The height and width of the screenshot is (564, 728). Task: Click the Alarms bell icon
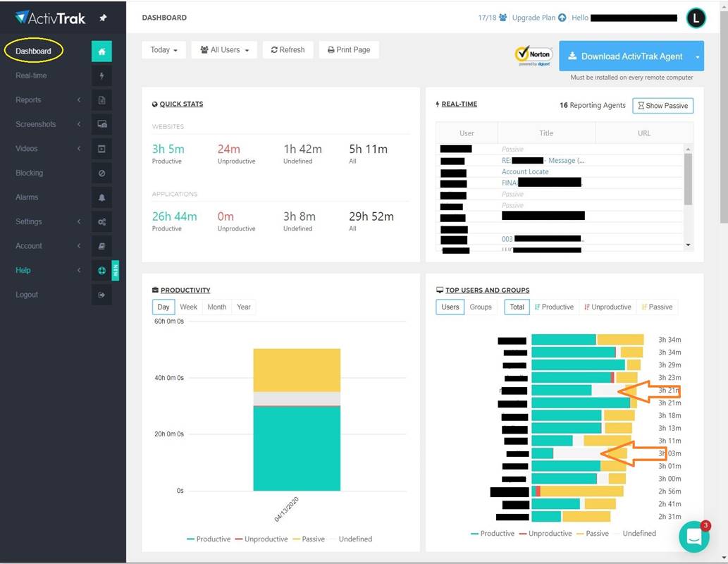101,197
